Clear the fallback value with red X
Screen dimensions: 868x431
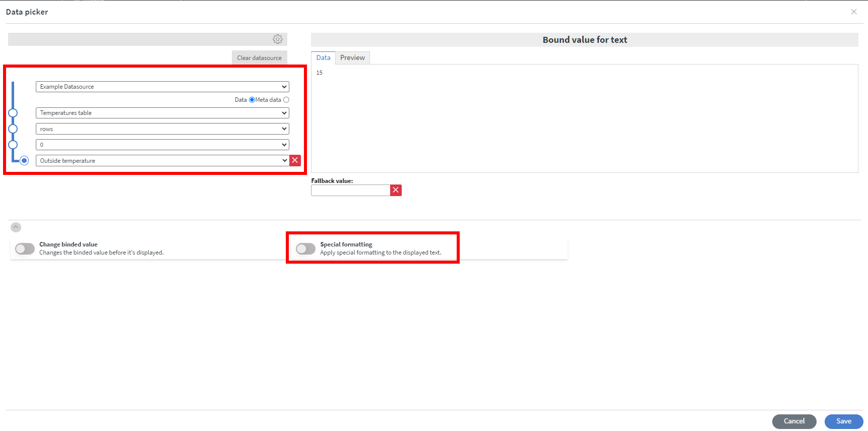(x=396, y=190)
